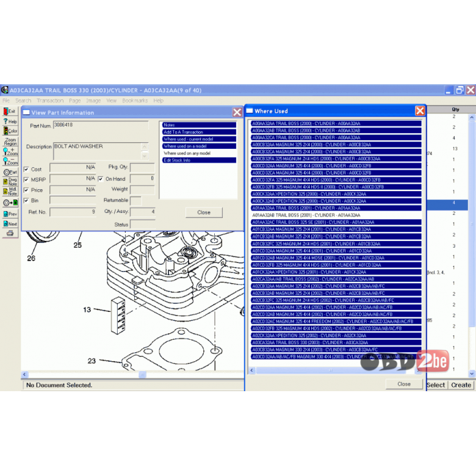476x476 pixels.
Task: Go to the Prev page icon
Action: pos(10,214)
